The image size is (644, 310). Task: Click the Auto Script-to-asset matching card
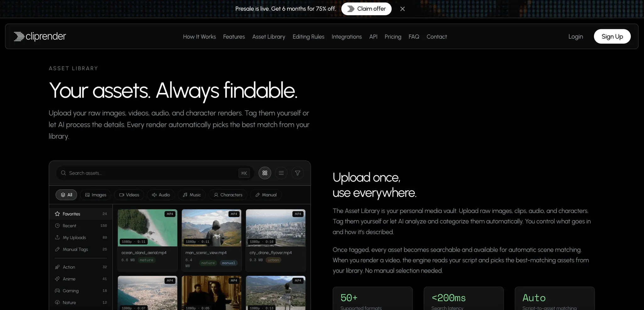555,298
